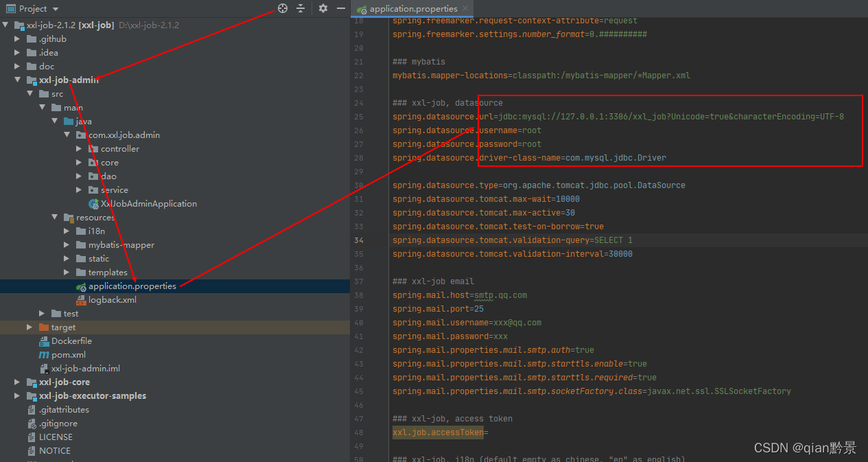The image size is (868, 462).
Task: Open Project panel settings gear
Action: click(323, 8)
